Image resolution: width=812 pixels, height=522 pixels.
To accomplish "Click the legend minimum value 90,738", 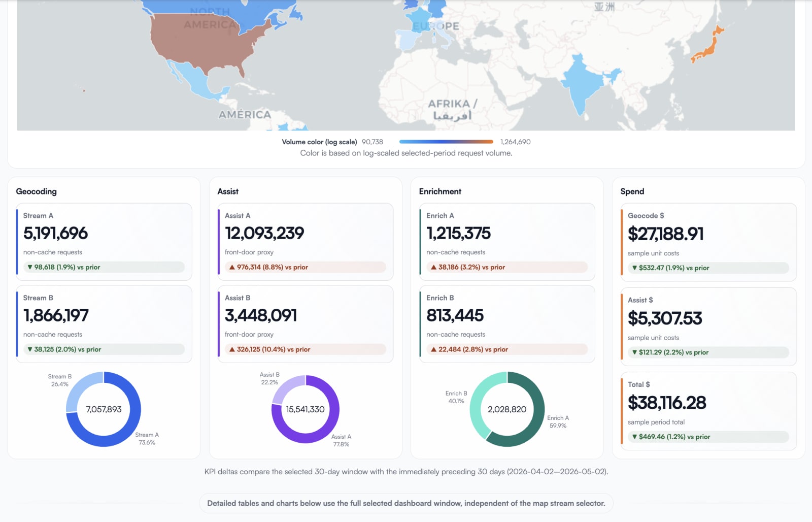I will tap(373, 142).
